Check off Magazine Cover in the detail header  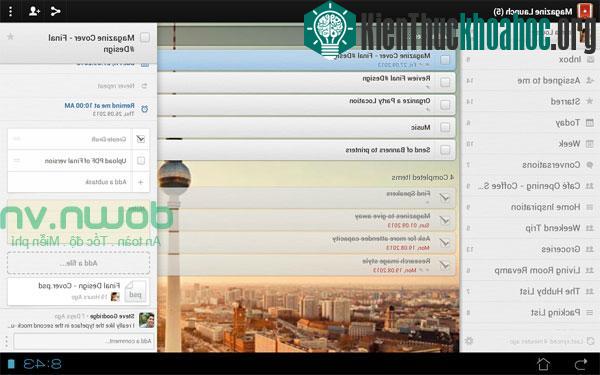145,37
